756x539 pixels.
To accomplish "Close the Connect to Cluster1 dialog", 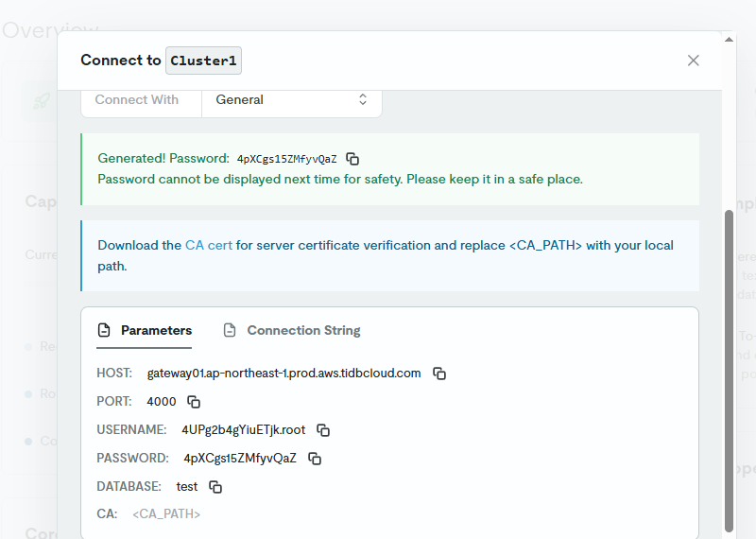I will pos(694,61).
